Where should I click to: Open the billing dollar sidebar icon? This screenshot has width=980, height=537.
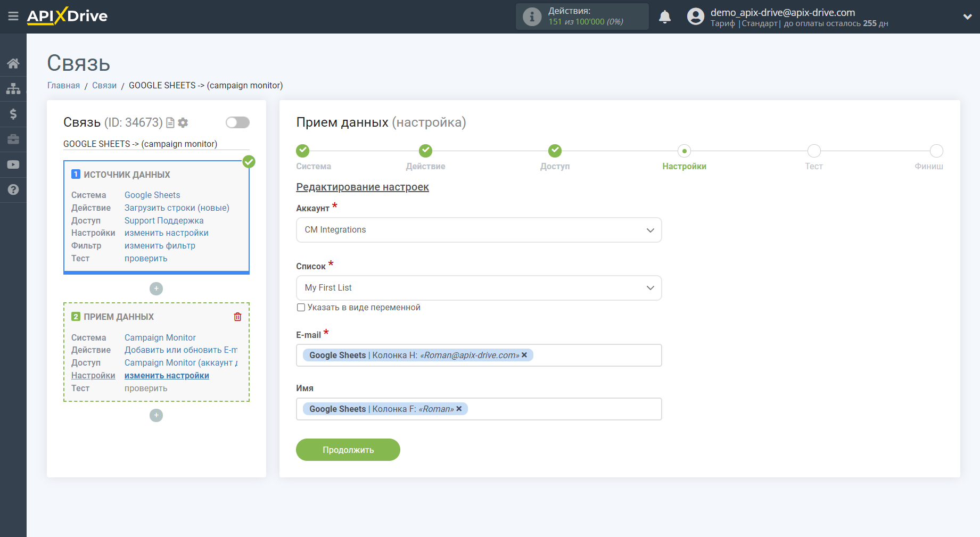13,114
